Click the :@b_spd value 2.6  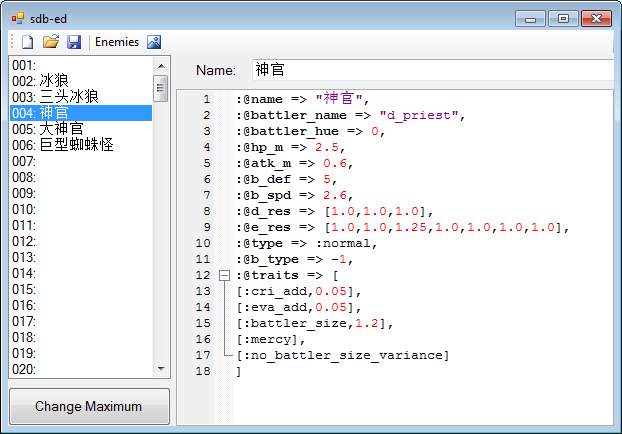[335, 195]
